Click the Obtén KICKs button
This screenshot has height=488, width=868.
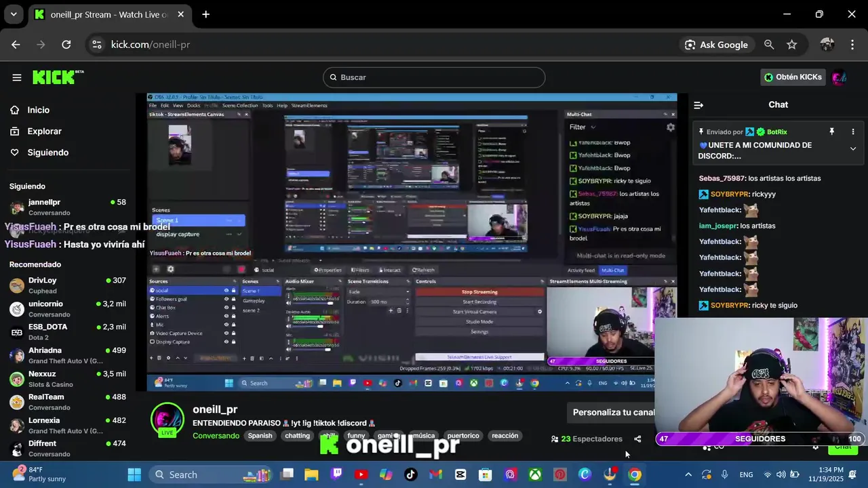[x=793, y=77]
